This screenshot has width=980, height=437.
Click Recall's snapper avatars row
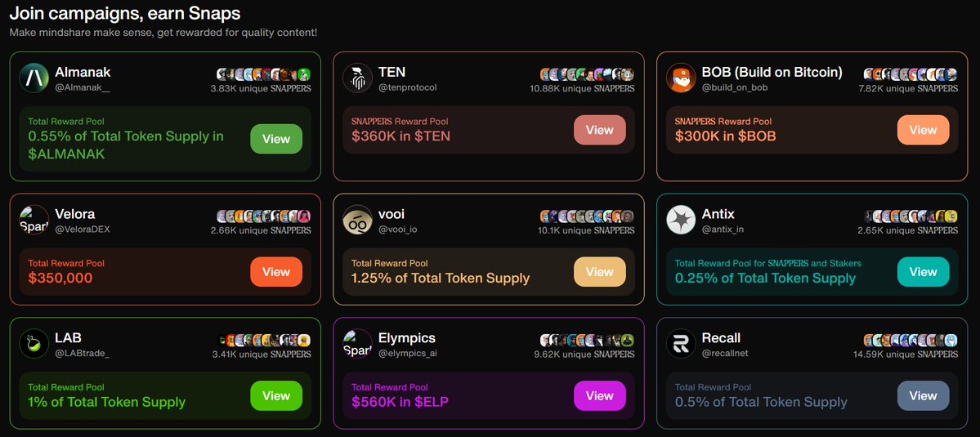point(911,341)
